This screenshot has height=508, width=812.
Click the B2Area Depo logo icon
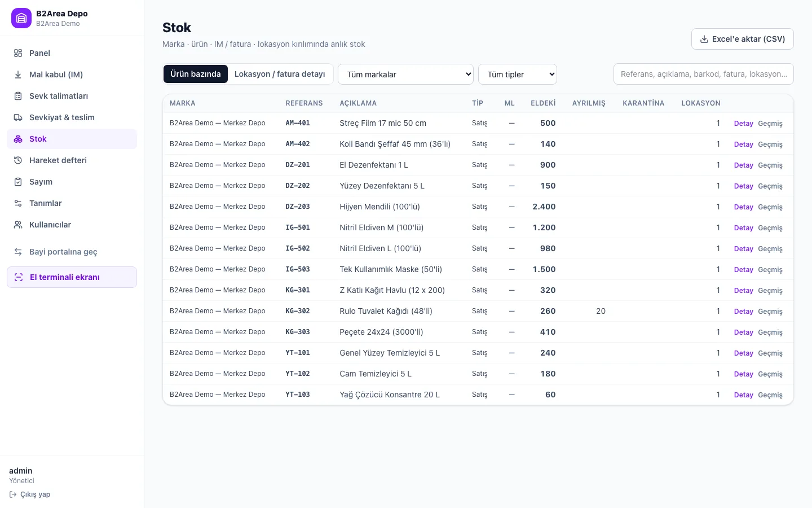pyautogui.click(x=21, y=18)
